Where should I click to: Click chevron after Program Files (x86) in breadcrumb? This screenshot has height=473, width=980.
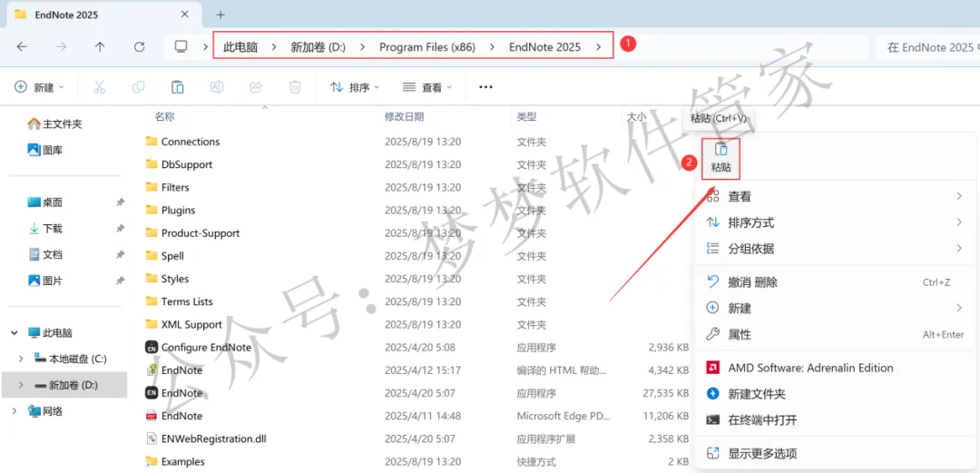pos(493,47)
